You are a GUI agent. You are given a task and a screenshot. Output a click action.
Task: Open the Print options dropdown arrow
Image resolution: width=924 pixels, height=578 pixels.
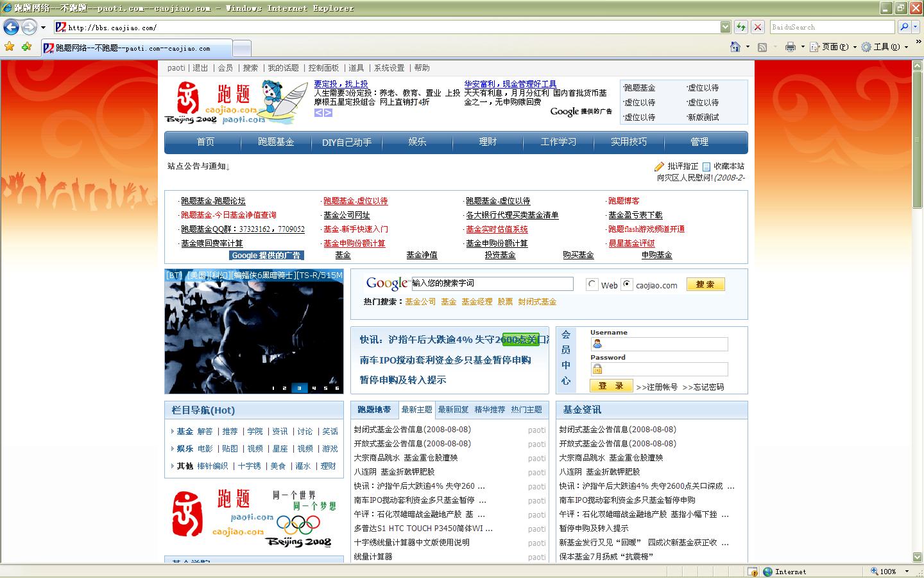[803, 47]
